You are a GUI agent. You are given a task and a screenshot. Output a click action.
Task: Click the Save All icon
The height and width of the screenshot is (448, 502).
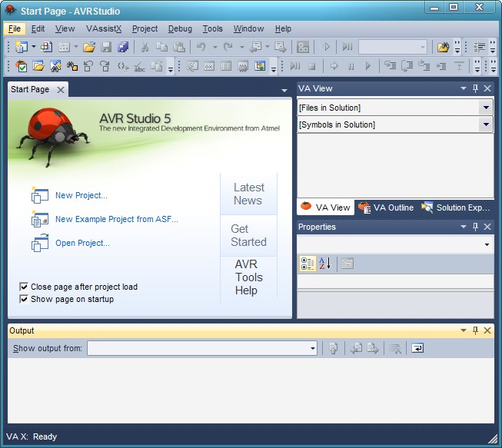pos(123,47)
